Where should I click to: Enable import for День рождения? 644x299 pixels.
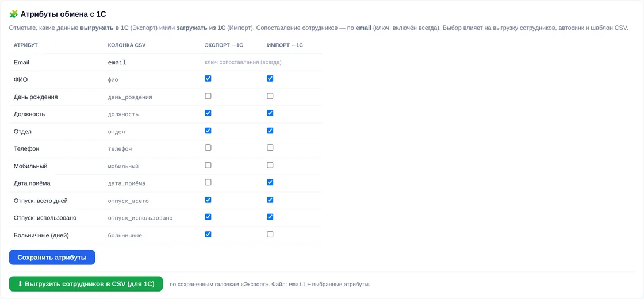tap(270, 96)
